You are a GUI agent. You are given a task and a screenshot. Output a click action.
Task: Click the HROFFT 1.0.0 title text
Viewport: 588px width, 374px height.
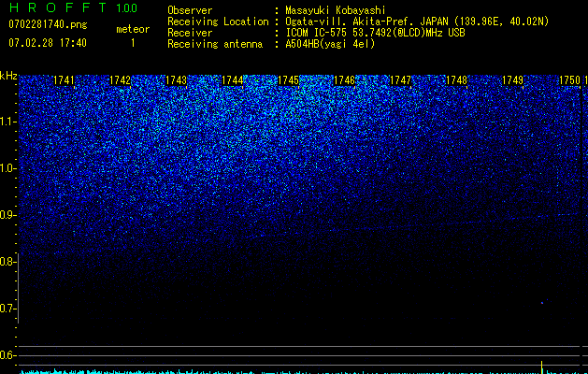[74, 7]
